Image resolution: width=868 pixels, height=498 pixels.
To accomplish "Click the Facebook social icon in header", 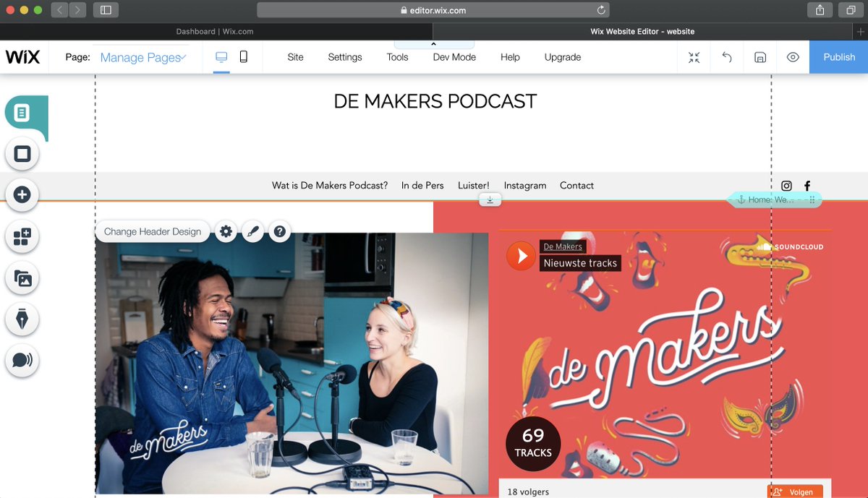I will (x=807, y=186).
